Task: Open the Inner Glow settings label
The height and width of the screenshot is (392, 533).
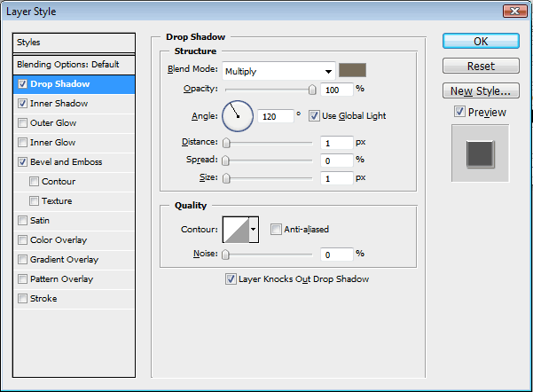Action: [x=52, y=142]
